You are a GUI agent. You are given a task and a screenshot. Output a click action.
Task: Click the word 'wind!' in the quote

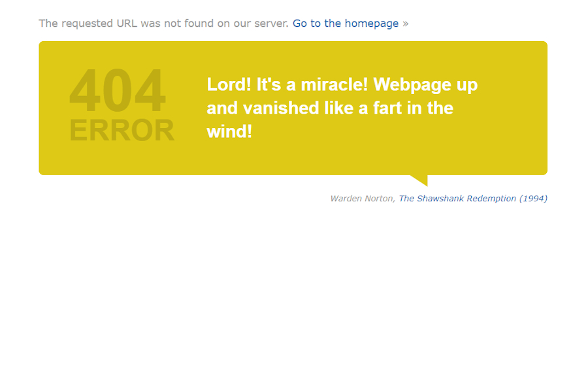click(x=229, y=132)
